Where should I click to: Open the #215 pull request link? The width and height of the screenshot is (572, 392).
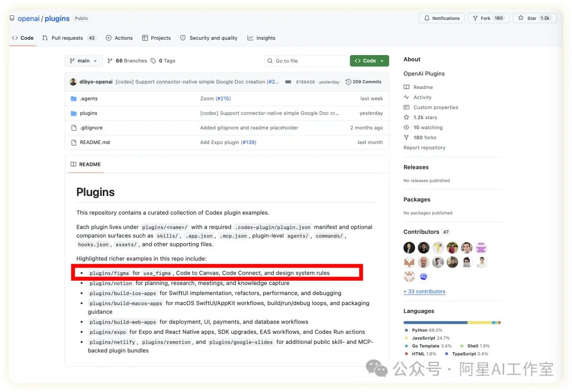tap(223, 99)
